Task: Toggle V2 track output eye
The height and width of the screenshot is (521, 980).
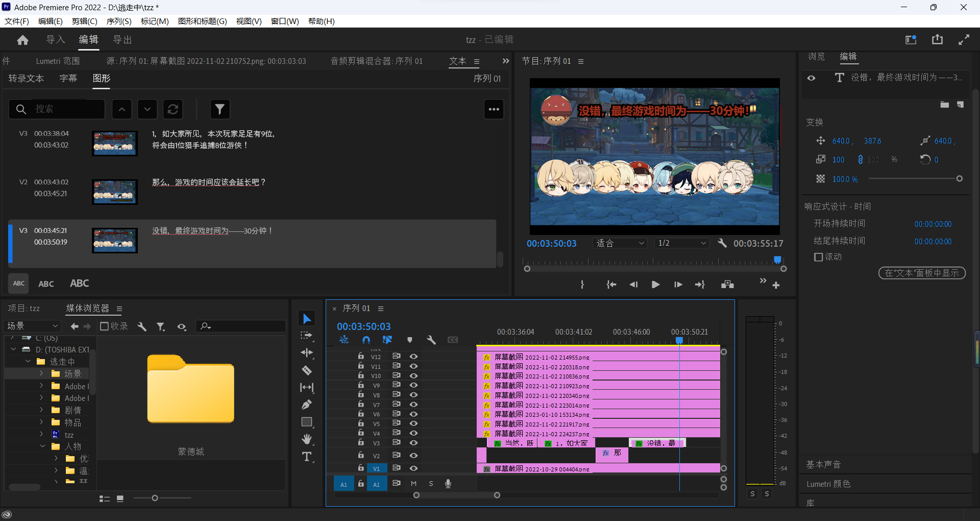Action: pyautogui.click(x=413, y=455)
